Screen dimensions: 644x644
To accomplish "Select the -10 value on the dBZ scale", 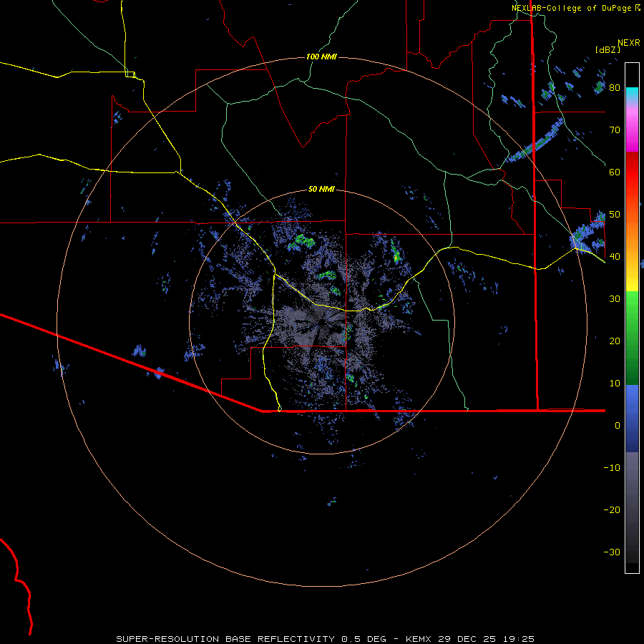I will [x=612, y=468].
